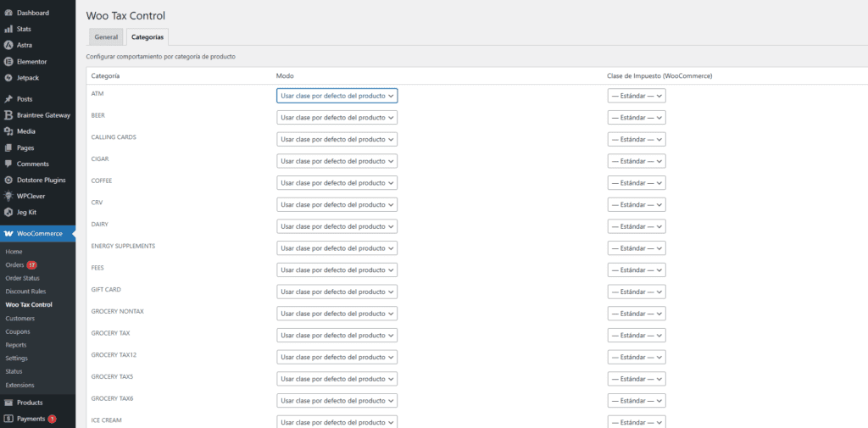Image resolution: width=868 pixels, height=428 pixels.
Task: Open Coupons submenu item
Action: (x=18, y=331)
